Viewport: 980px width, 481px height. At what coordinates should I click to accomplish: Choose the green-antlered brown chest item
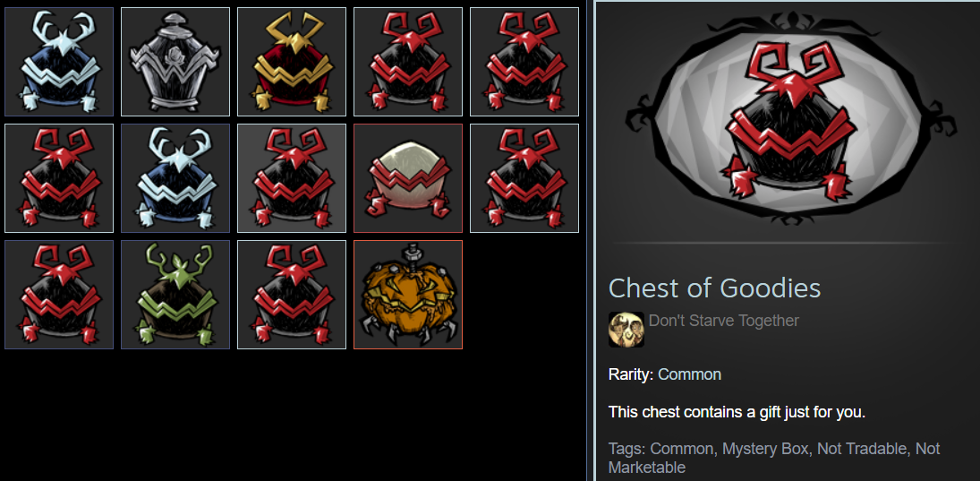[175, 295]
